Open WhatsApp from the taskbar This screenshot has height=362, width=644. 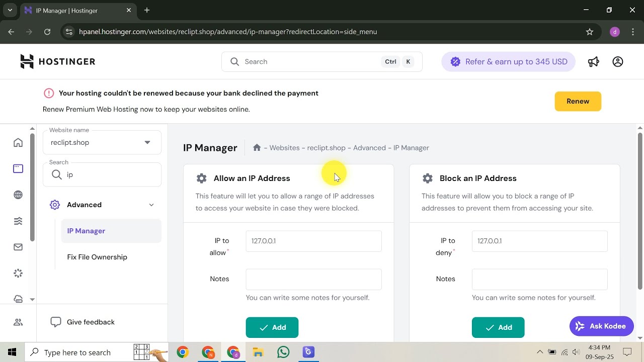pos(283,352)
